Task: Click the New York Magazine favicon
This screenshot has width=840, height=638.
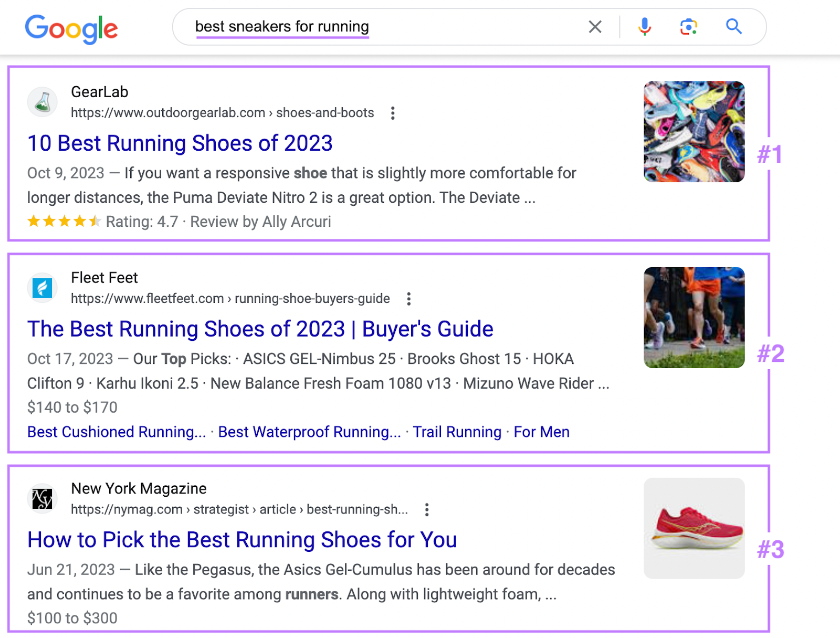Action: coord(43,498)
